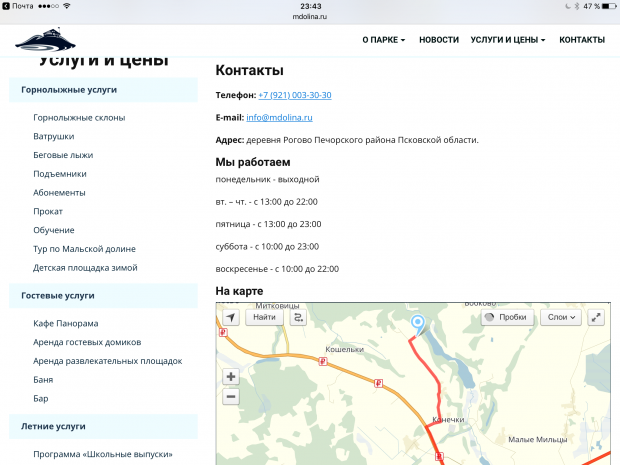
Task: Expand the map to fullscreen
Action: tap(597, 317)
